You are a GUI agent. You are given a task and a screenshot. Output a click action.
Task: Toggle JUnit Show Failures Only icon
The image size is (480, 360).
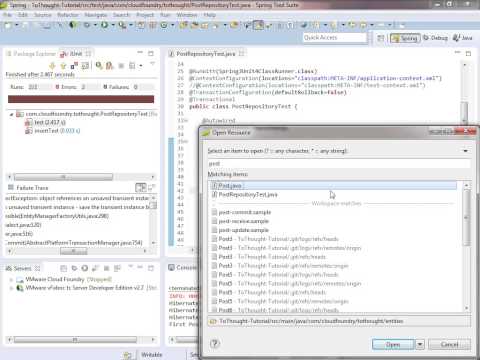(74, 66)
